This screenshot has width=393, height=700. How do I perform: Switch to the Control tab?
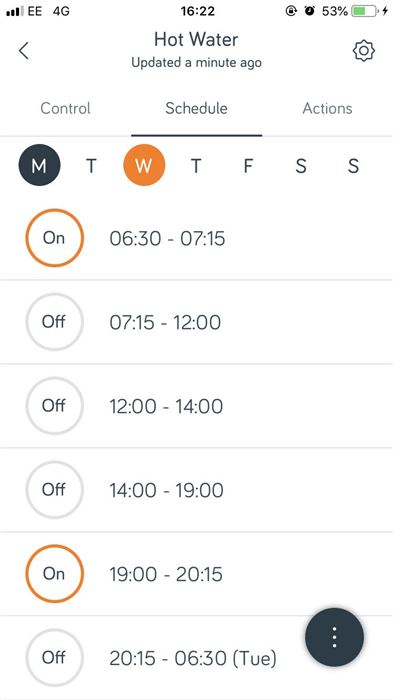[65, 108]
